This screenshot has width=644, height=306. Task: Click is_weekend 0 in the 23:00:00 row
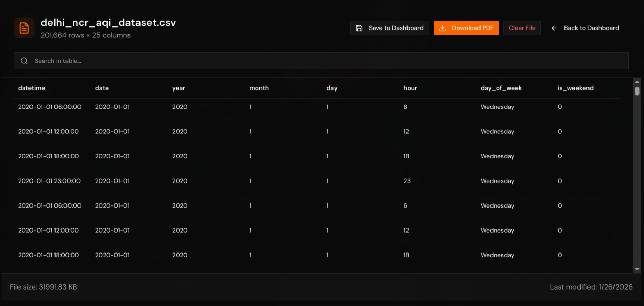[560, 181]
